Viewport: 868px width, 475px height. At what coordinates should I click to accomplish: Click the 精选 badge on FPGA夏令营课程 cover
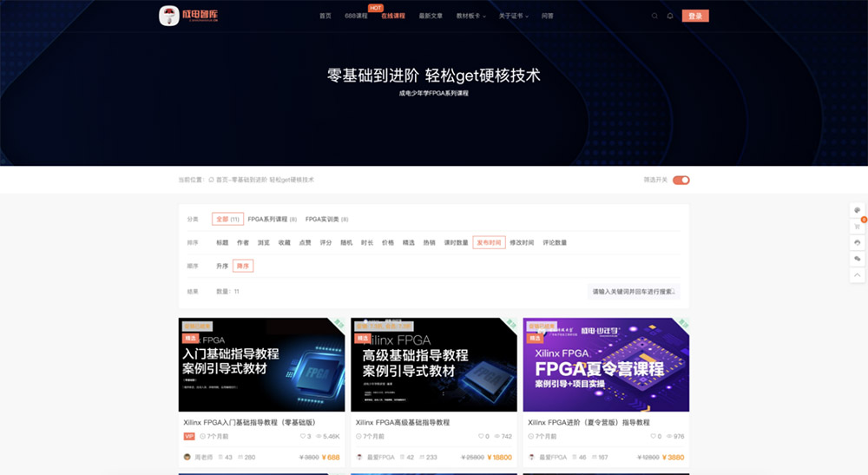coord(535,338)
